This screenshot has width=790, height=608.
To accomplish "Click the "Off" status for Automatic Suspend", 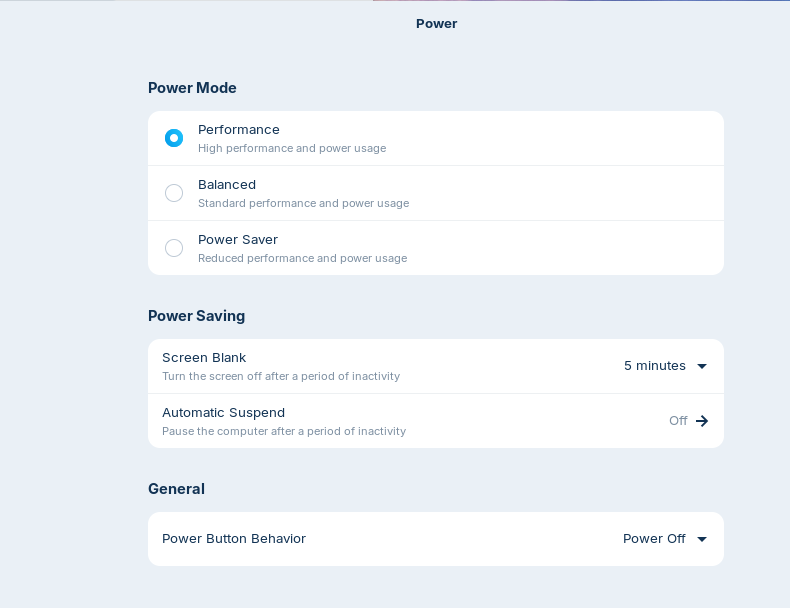I will point(678,421).
